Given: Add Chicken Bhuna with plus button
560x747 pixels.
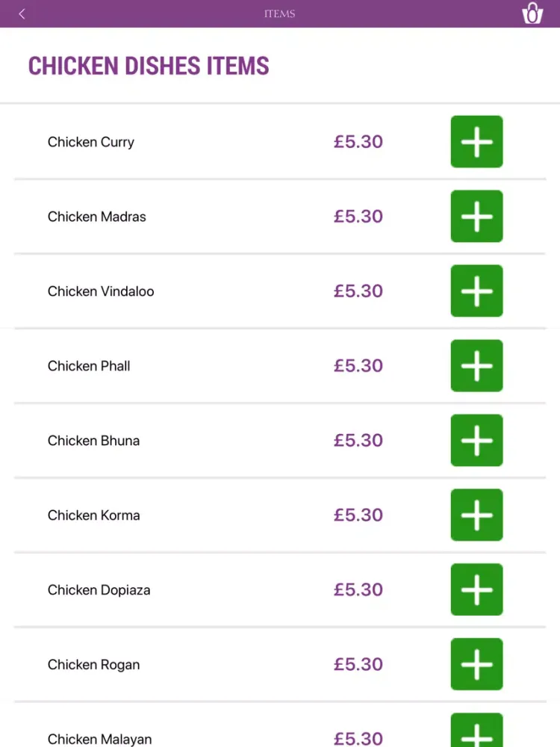Looking at the screenshot, I should (476, 440).
